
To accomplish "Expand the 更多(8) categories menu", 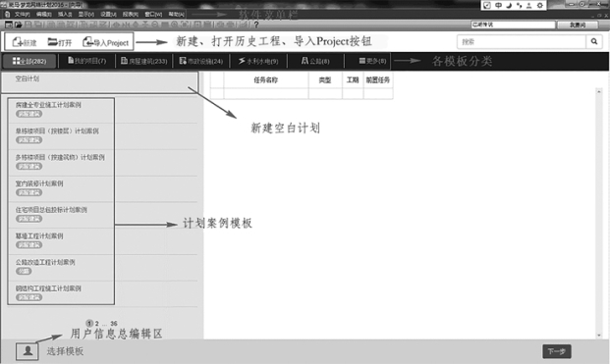I will click(372, 61).
